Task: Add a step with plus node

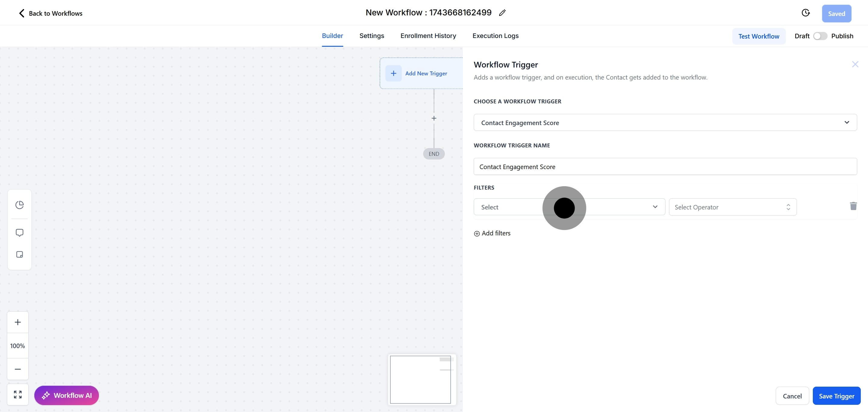Action: [x=434, y=118]
